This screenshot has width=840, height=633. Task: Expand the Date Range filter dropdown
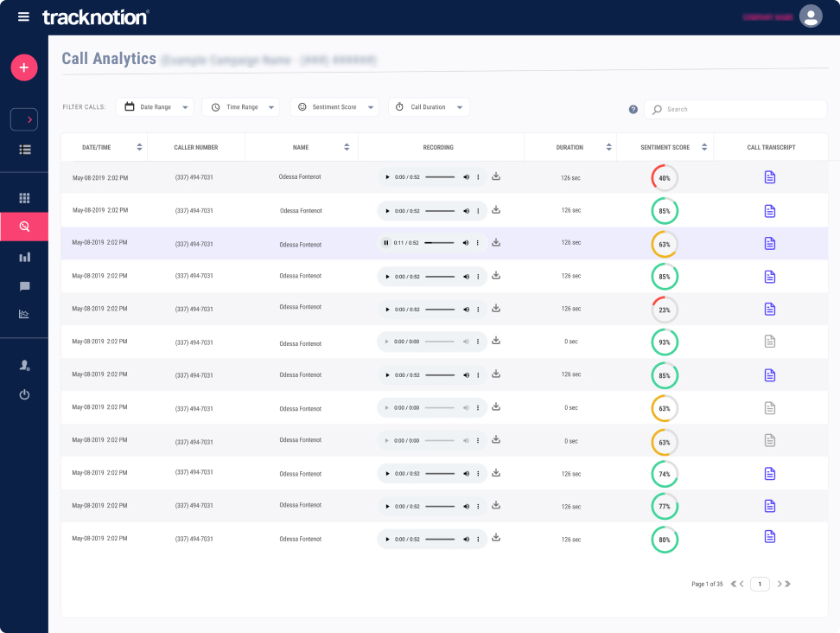155,107
